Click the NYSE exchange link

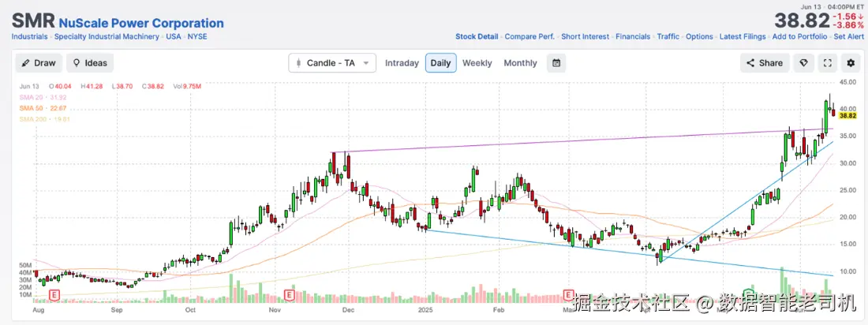click(197, 36)
